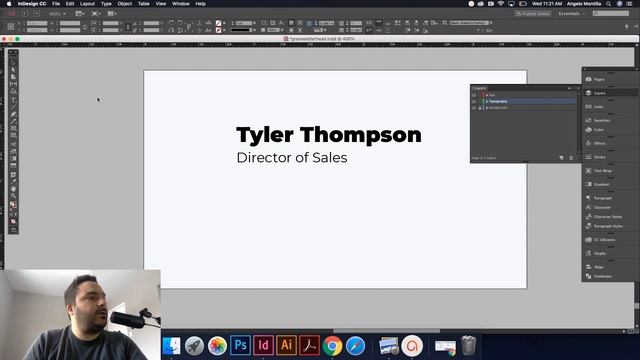This screenshot has width=640, height=360.
Task: Open the Window menu
Action: [x=180, y=4]
